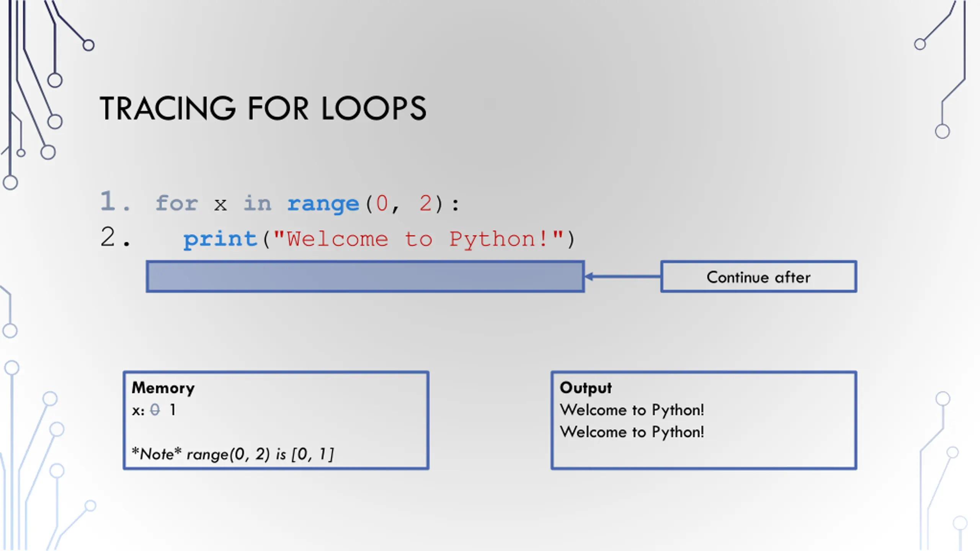Screen dimensions: 980x551
Task: Select the first Welcome to Python! output line
Action: (632, 410)
